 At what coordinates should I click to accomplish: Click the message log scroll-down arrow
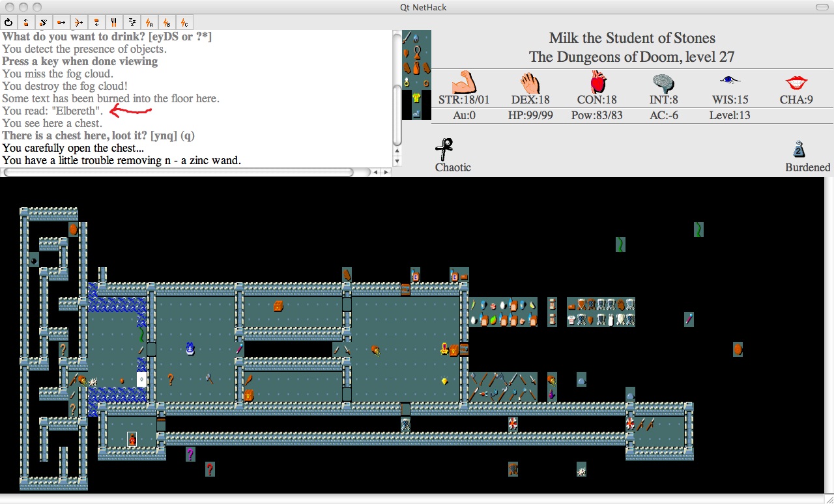tap(397, 161)
